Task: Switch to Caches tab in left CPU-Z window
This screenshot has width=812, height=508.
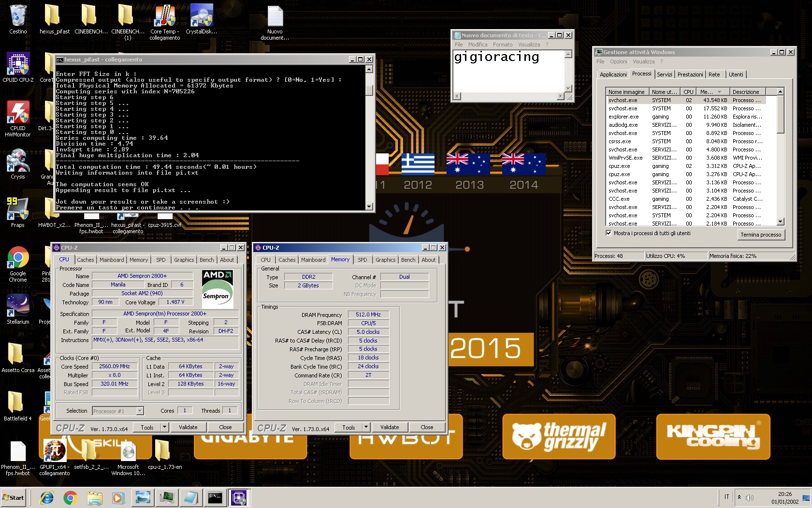Action: click(x=86, y=260)
